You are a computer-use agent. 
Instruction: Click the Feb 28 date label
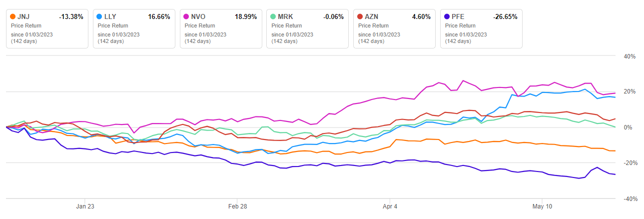point(238,206)
